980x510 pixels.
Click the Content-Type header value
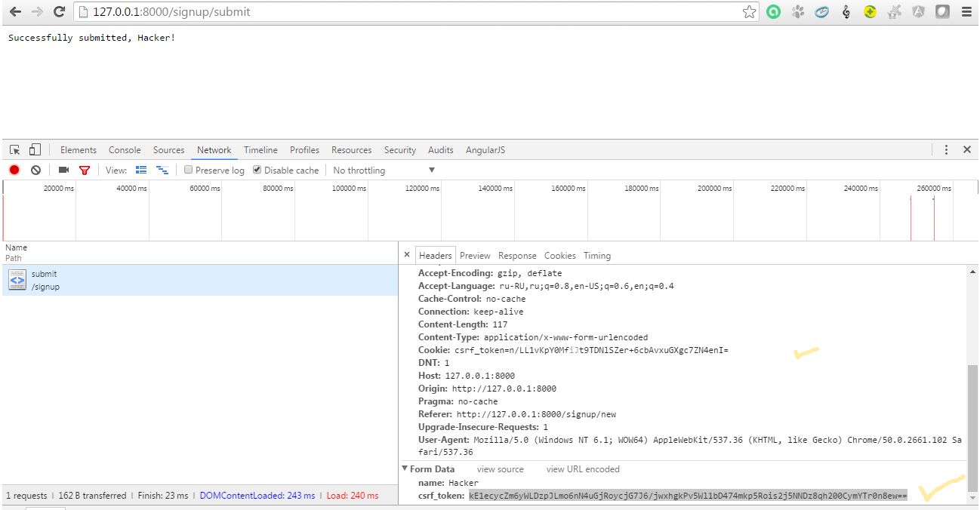pos(566,337)
